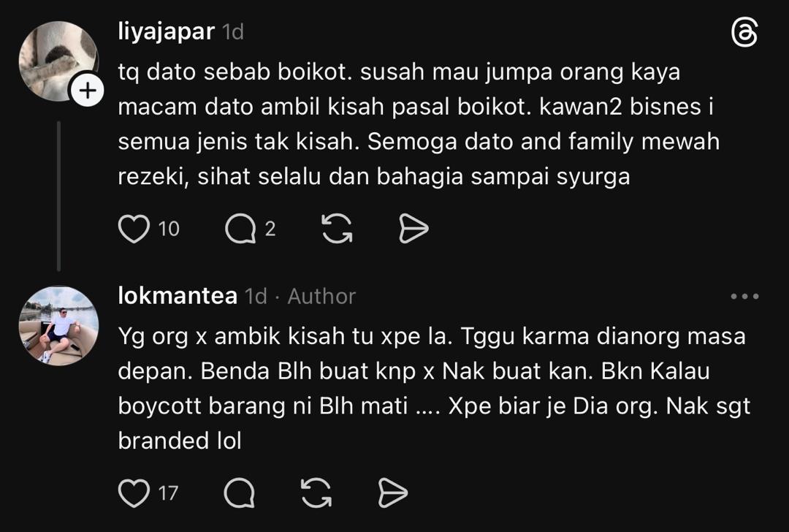The image size is (789, 532).
Task: Show who liked via the 17 count
Action: tap(168, 493)
